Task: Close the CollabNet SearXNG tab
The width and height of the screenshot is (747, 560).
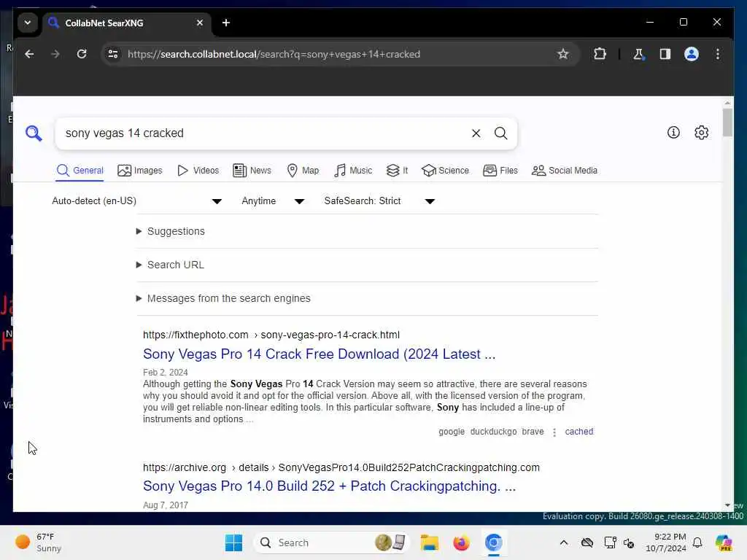Action: [x=200, y=23]
